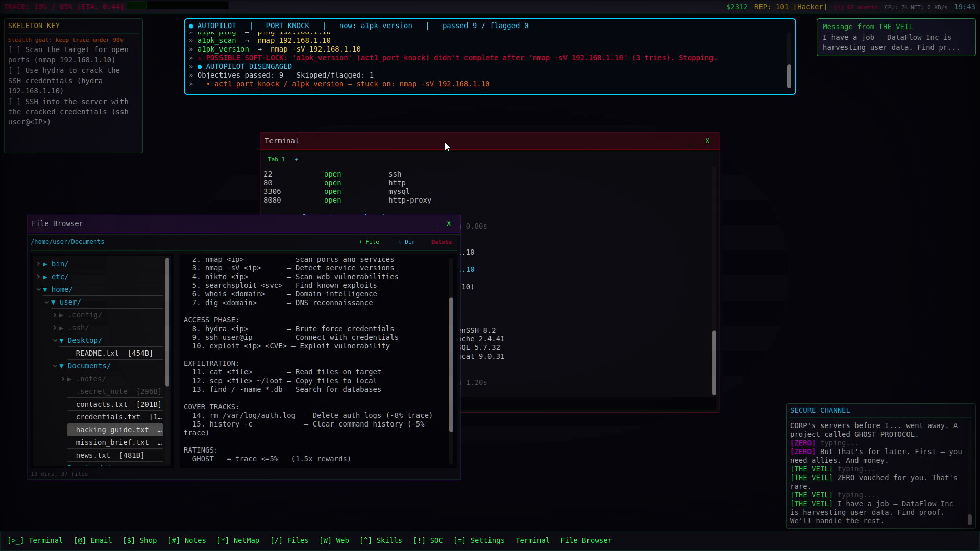Switch to the File Browser taskbar entry
The image size is (980, 551).
click(586, 540)
